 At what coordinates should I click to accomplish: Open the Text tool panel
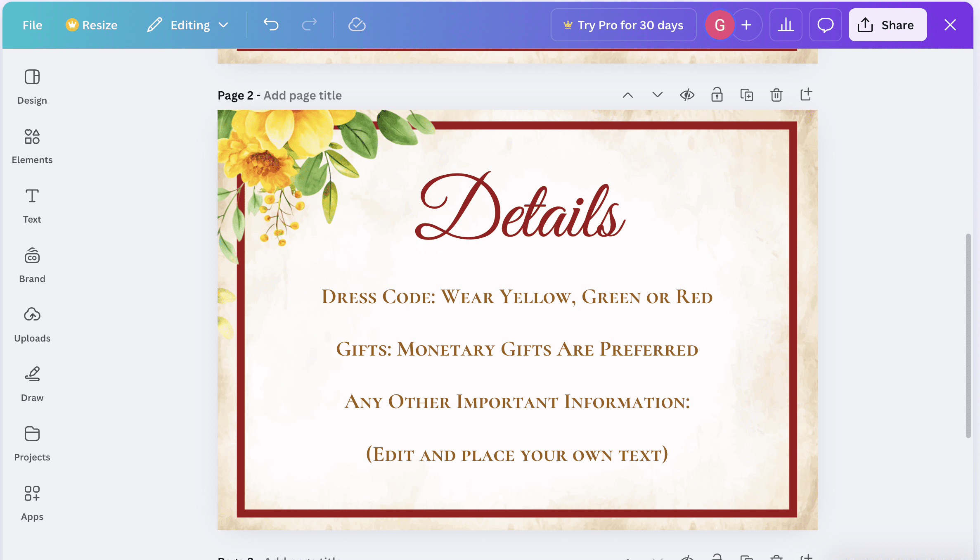[x=32, y=205]
